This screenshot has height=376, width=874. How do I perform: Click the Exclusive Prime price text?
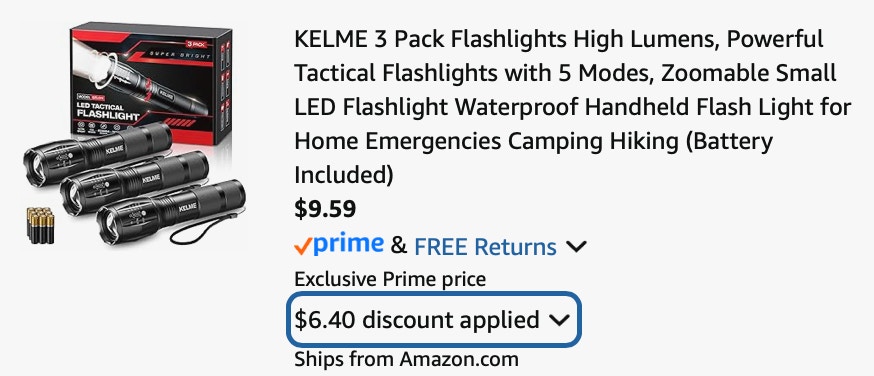(390, 279)
